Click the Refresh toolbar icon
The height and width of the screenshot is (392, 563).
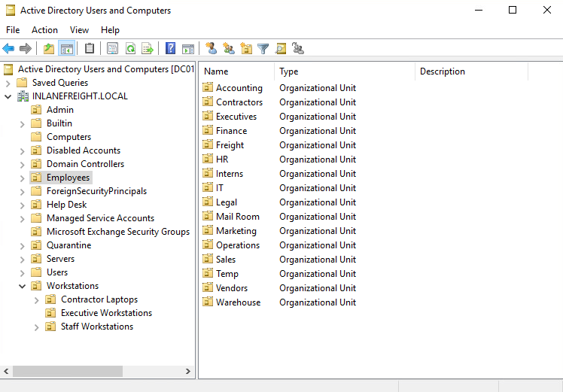[x=130, y=49]
